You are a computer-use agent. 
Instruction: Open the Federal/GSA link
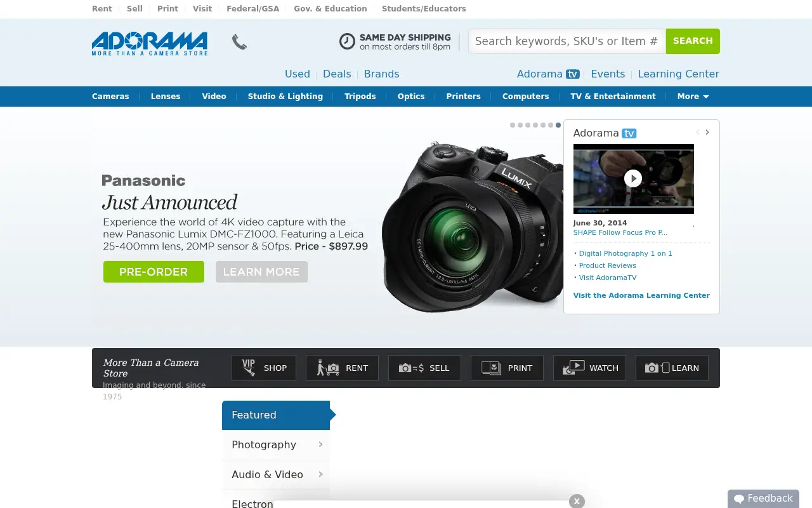pos(252,9)
